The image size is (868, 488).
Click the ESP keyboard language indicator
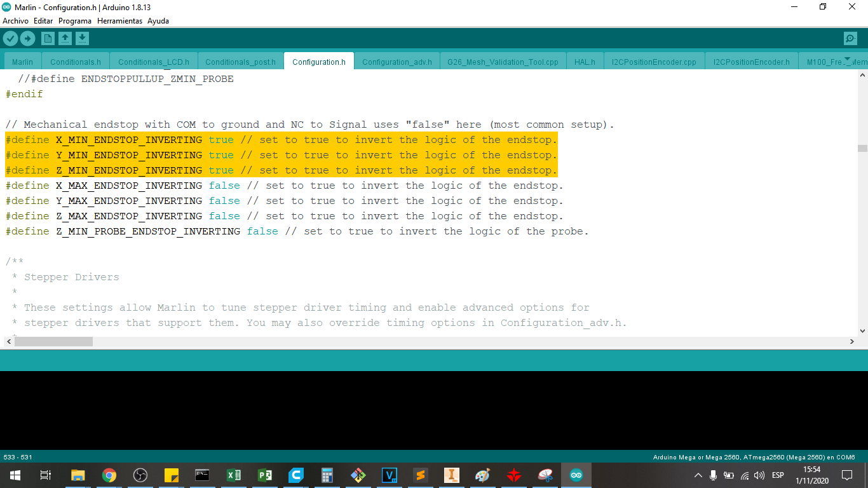pos(778,475)
